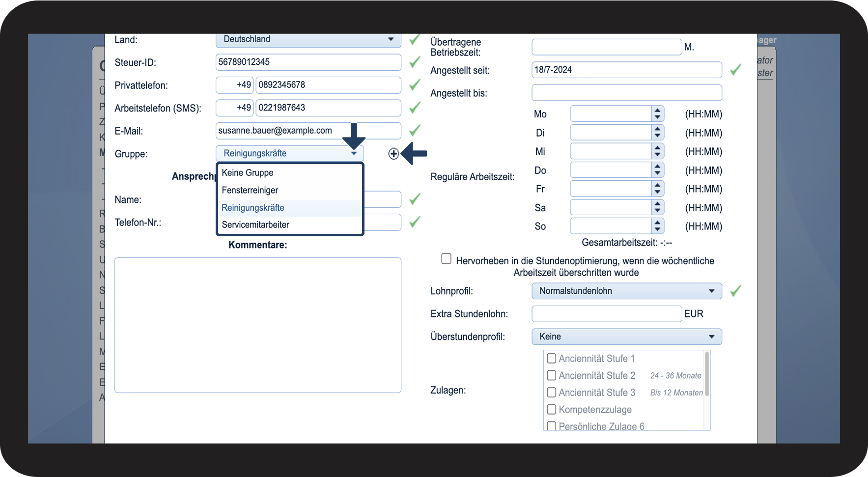
Task: Open the Land Deutschland dropdown
Action: 308,40
